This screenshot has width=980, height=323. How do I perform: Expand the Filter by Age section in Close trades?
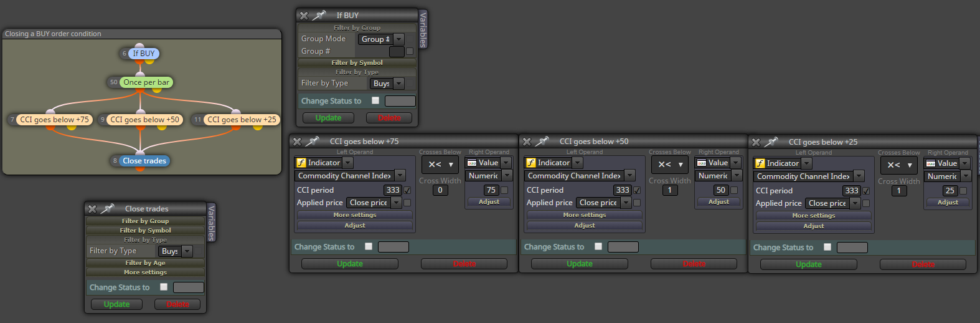point(145,263)
